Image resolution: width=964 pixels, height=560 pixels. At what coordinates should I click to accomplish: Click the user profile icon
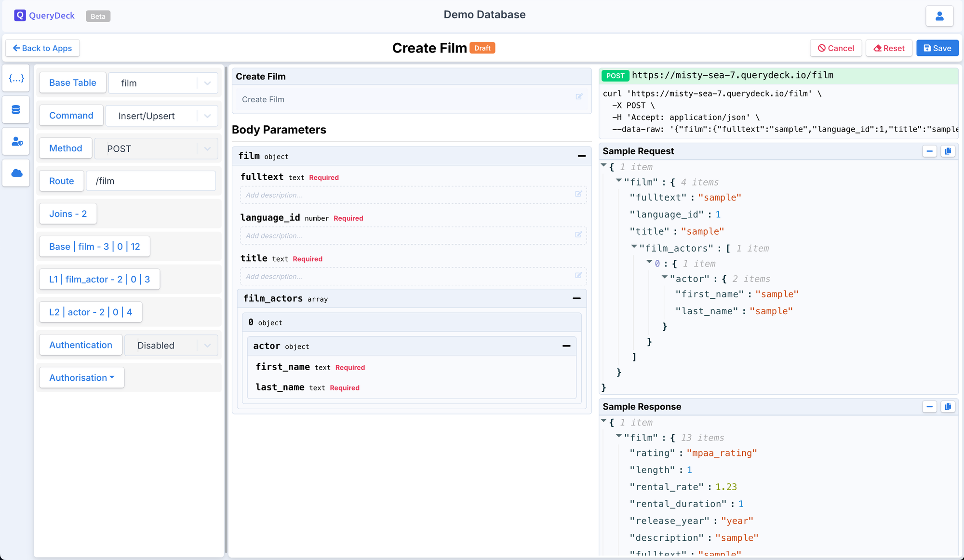939,16
